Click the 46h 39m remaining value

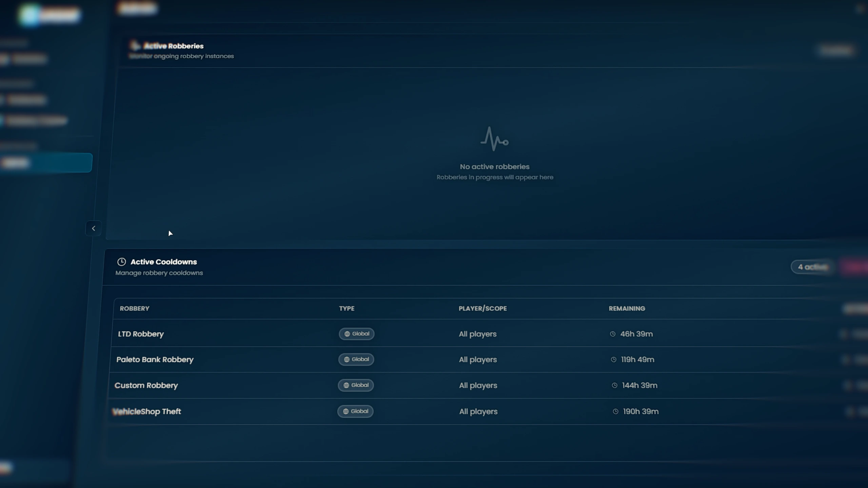click(636, 334)
